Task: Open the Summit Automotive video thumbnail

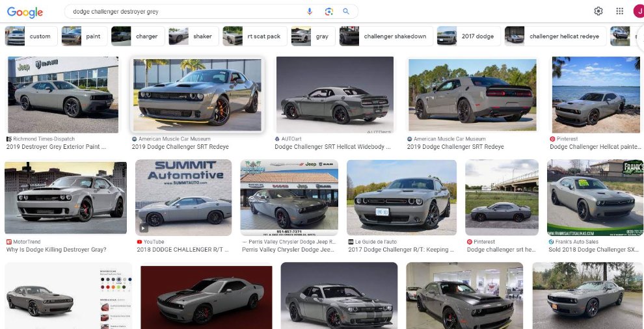Action: click(183, 197)
